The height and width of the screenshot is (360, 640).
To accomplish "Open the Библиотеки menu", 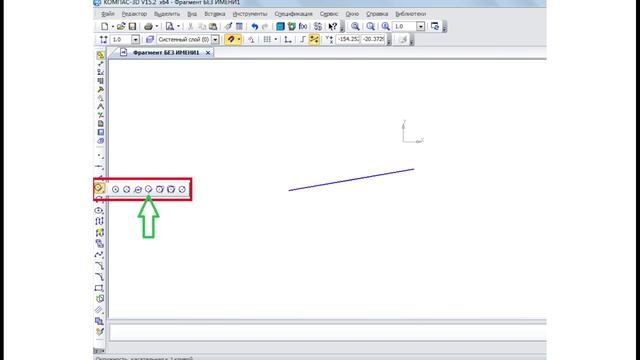I will tap(410, 14).
